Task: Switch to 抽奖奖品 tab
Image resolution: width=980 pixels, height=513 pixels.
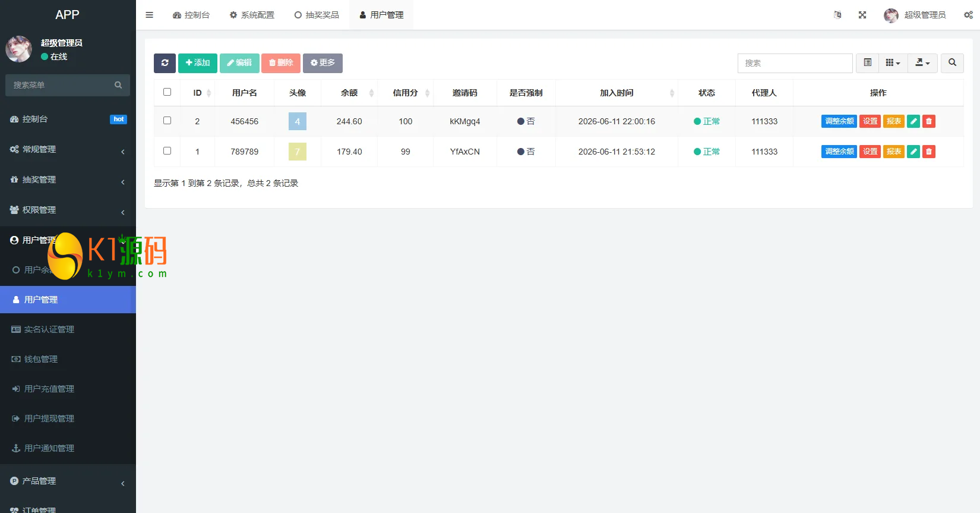Action: click(x=317, y=15)
